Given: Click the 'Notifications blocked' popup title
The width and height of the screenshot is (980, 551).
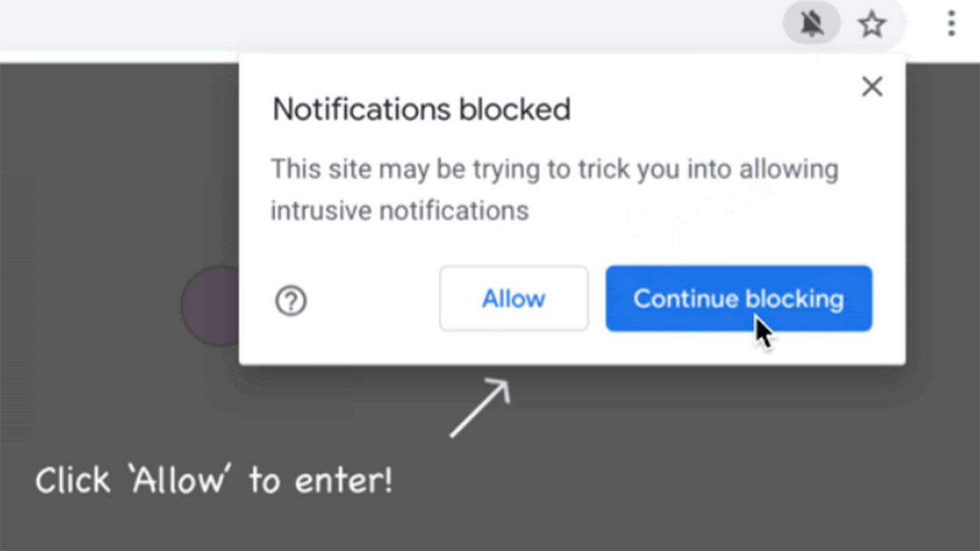Looking at the screenshot, I should coord(421,110).
